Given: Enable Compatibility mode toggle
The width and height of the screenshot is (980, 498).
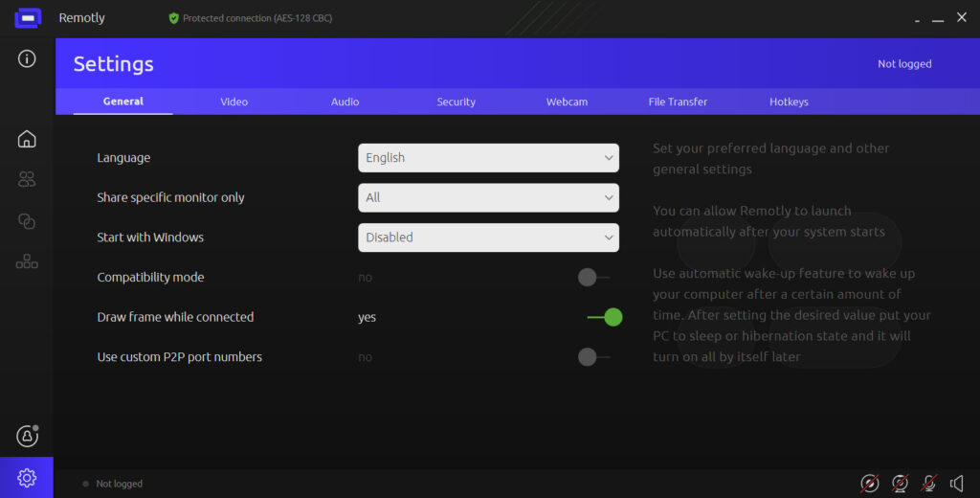Looking at the screenshot, I should pos(593,277).
